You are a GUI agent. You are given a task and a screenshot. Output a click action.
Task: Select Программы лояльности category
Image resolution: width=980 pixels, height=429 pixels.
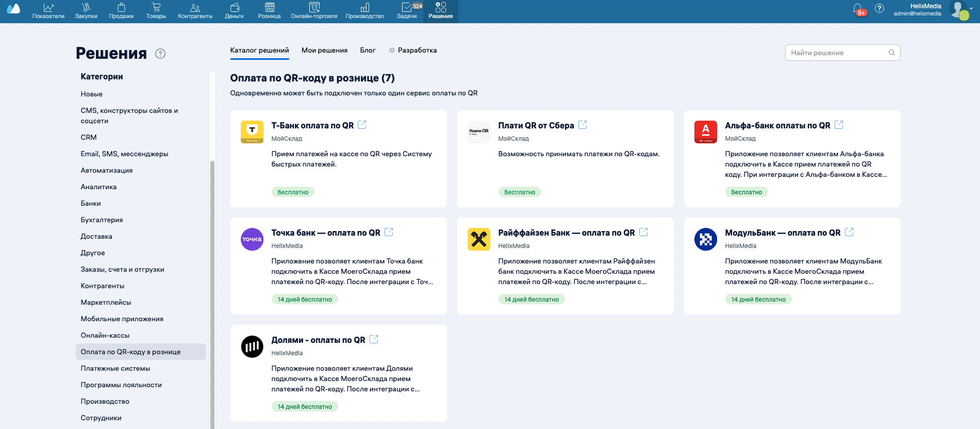pos(121,385)
